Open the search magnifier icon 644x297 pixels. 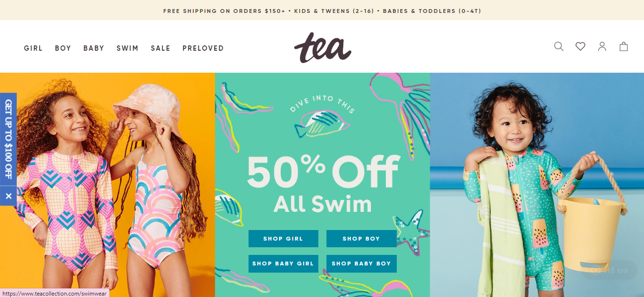[558, 46]
